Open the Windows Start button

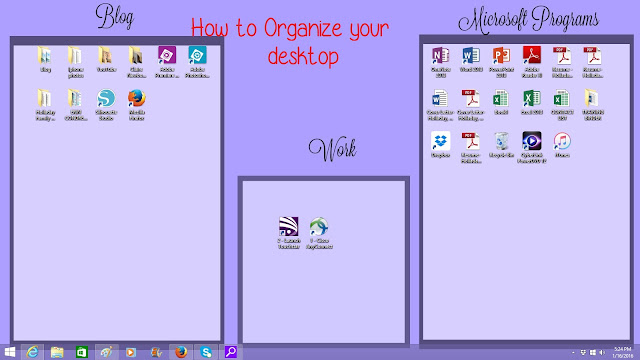[10, 352]
